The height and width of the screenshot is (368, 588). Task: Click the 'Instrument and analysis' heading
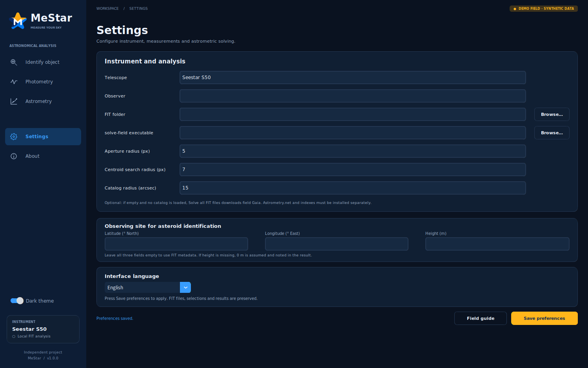[x=145, y=61]
